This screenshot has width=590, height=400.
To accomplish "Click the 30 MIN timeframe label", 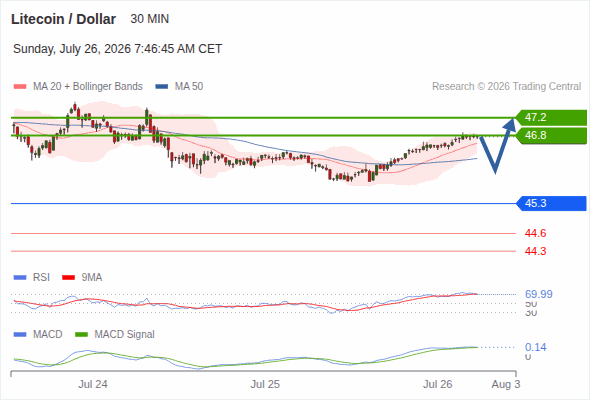I will click(150, 19).
